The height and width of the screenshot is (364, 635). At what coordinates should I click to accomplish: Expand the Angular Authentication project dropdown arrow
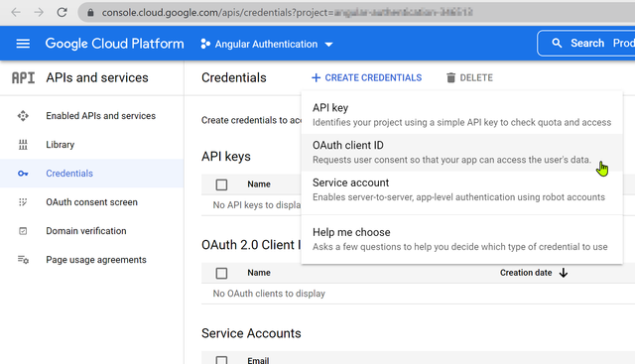[328, 44]
